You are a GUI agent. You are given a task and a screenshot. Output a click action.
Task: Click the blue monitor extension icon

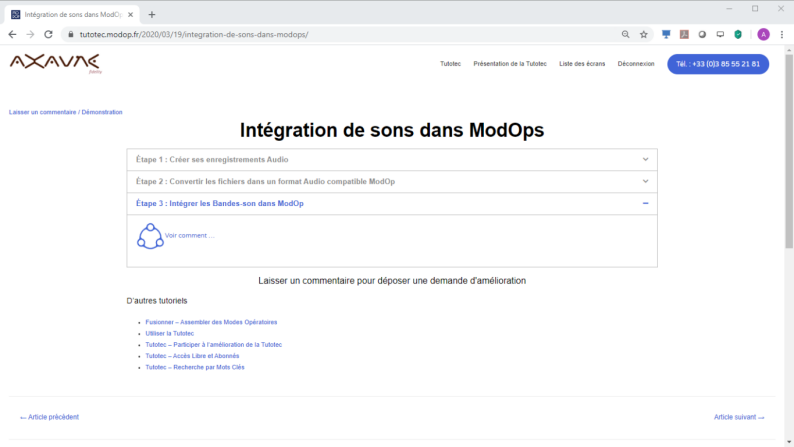(666, 34)
